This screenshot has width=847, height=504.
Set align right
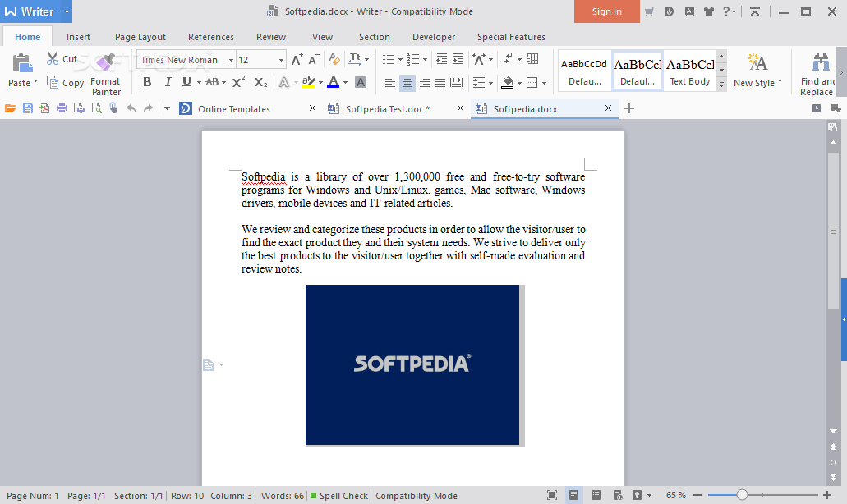point(425,83)
